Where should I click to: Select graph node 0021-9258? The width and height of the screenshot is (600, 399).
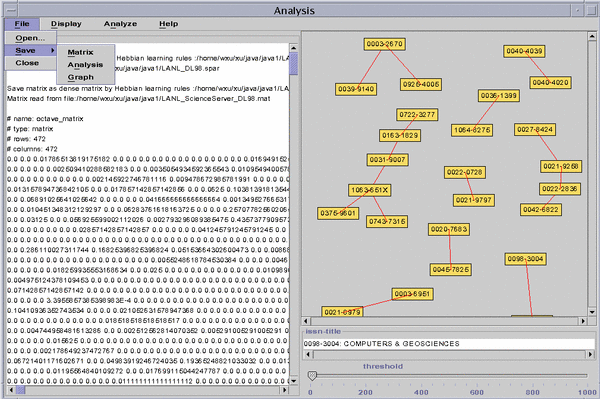(x=561, y=166)
